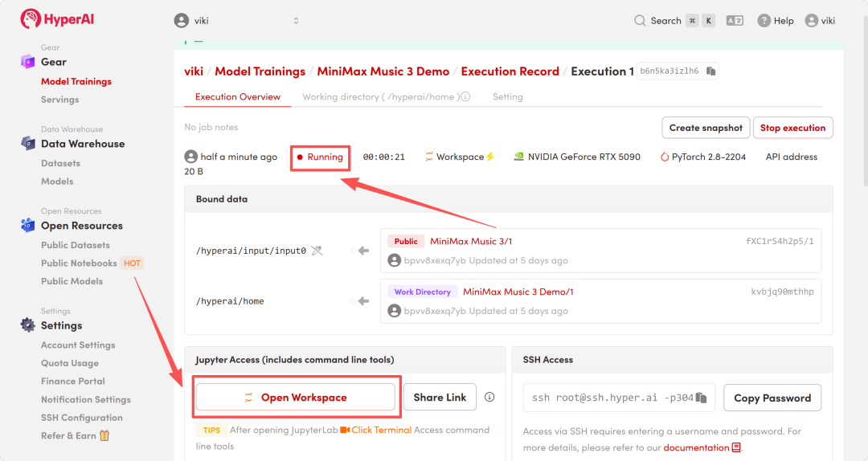Click the SSH command field
868x461 pixels.
[x=619, y=398]
